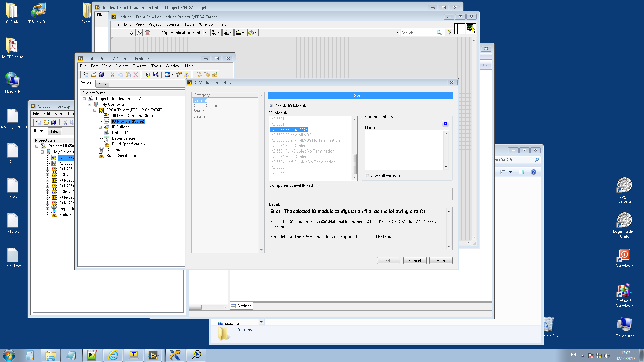
Task: Click scroll down arrow of Details error box
Action: click(x=449, y=247)
